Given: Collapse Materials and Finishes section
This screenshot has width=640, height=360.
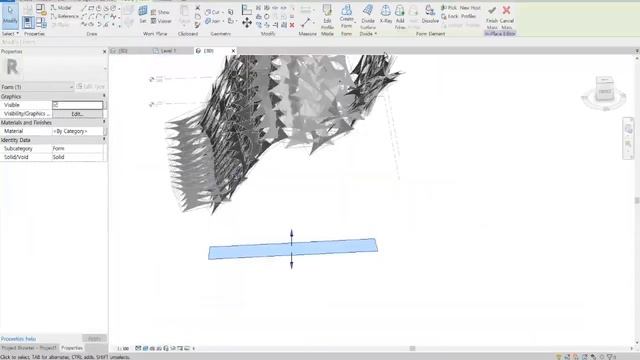Looking at the screenshot, I should click(x=104, y=122).
